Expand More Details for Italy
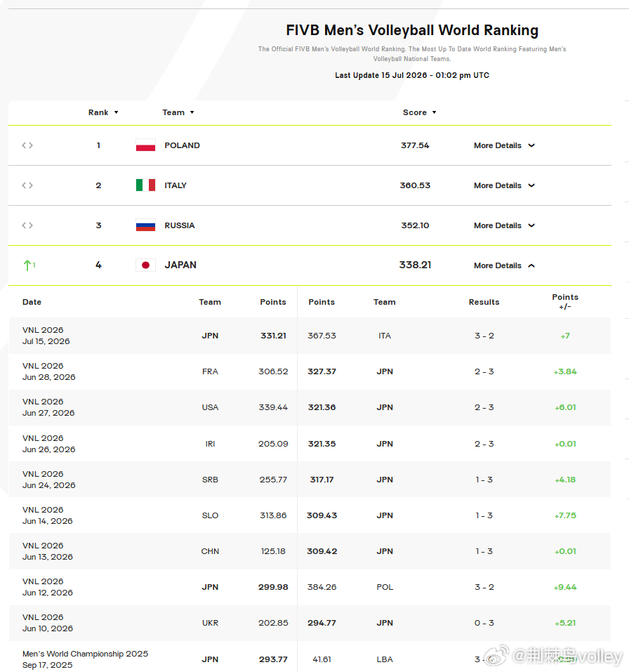The width and height of the screenshot is (629, 672). [504, 185]
